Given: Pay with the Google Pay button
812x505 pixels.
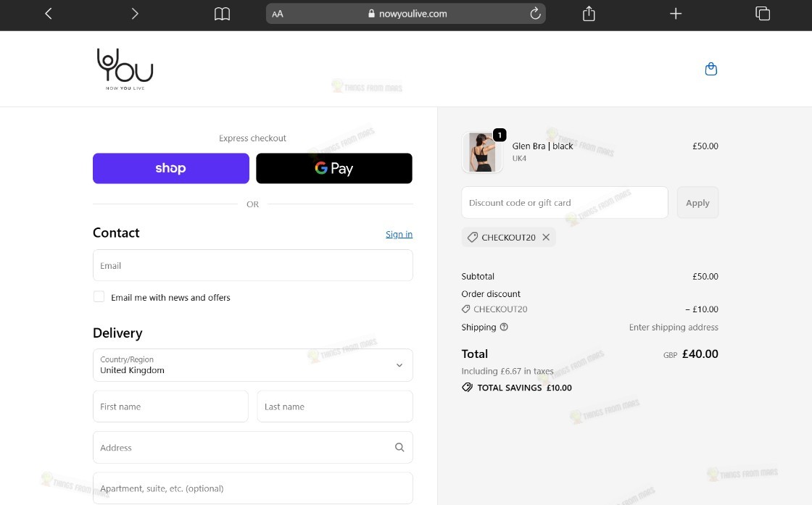Looking at the screenshot, I should [x=334, y=168].
